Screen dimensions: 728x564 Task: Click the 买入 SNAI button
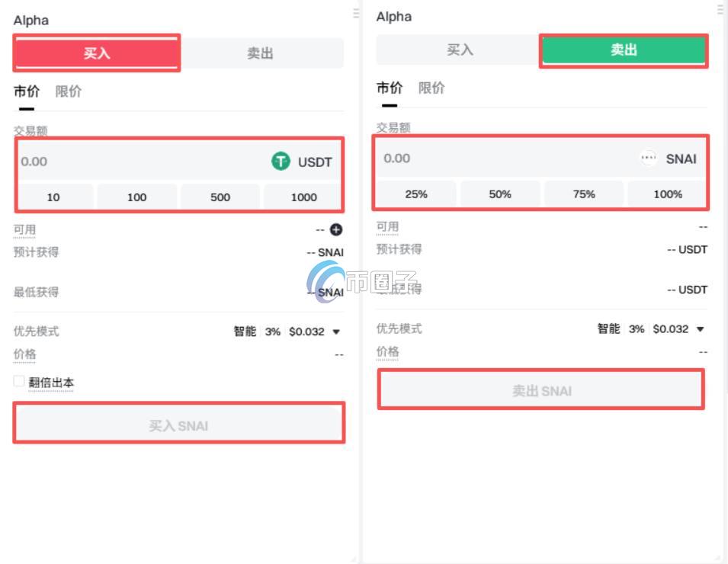178,423
